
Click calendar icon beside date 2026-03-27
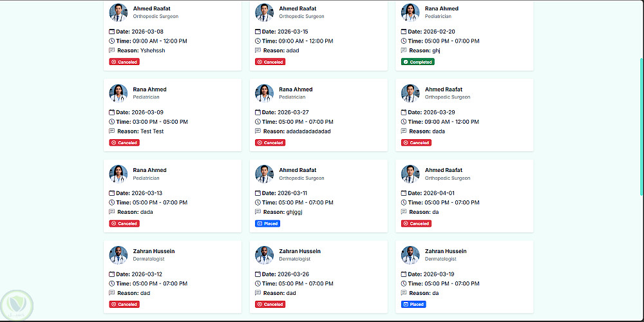pyautogui.click(x=258, y=112)
